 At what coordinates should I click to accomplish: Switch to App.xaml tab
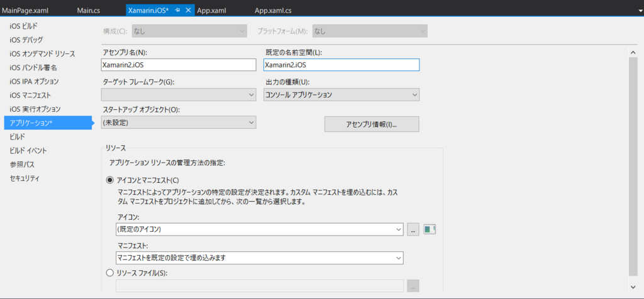point(211,11)
